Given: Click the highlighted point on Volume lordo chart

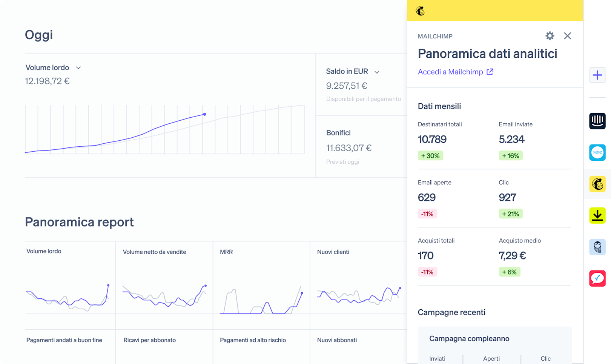Looking at the screenshot, I should pos(204,114).
